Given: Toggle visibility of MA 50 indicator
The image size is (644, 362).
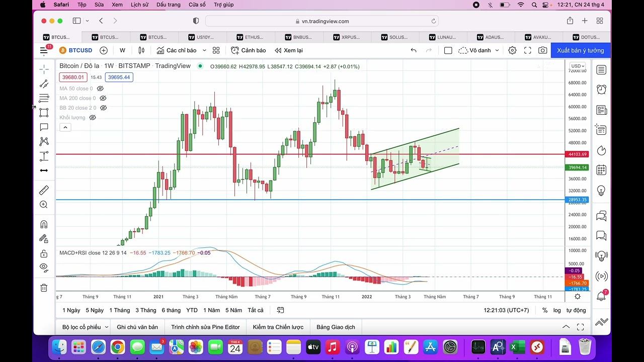Looking at the screenshot, I should pos(100,88).
